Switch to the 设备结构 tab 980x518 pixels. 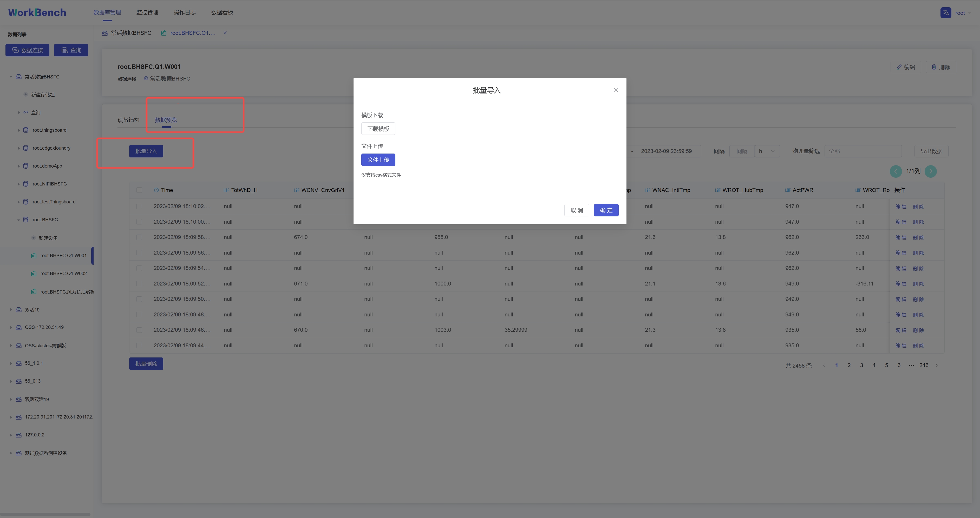pyautogui.click(x=128, y=119)
